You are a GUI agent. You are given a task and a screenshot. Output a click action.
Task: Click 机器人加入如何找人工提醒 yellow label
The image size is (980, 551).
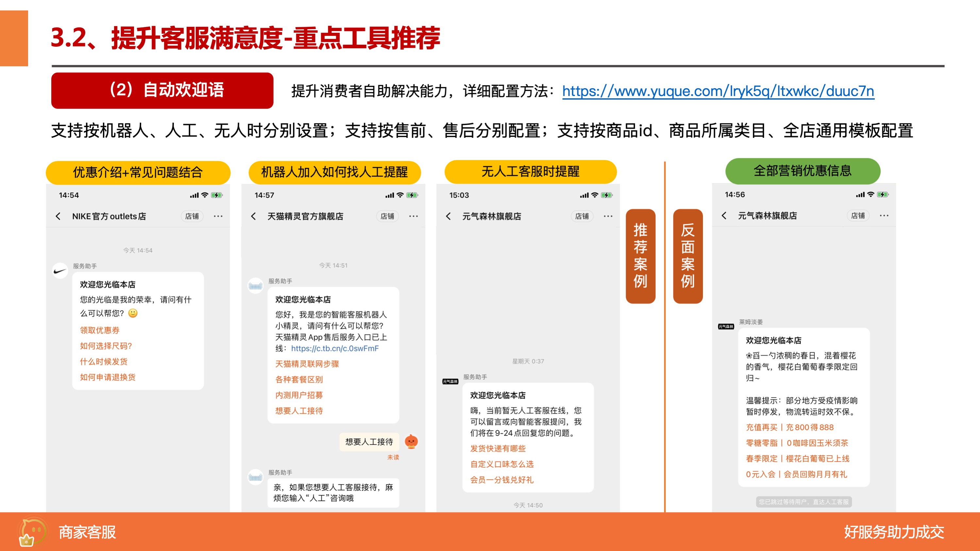tap(335, 172)
